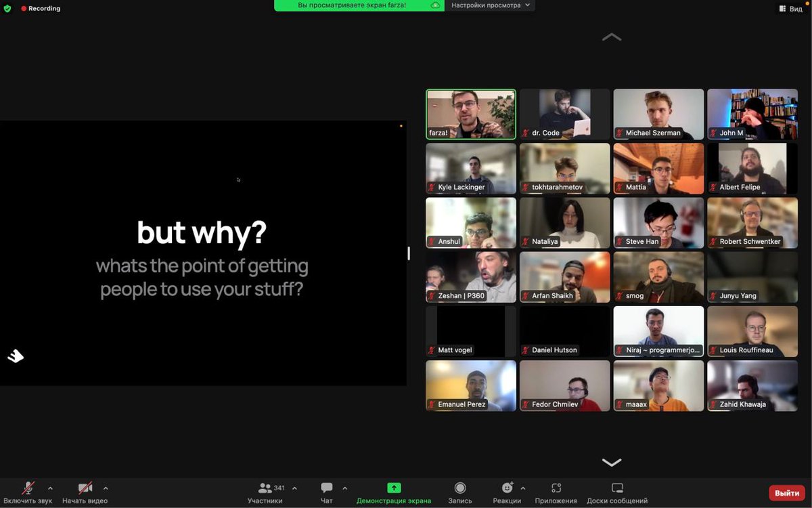Click the muted mic icon on Nataliya
812x508 pixels.
(x=526, y=242)
